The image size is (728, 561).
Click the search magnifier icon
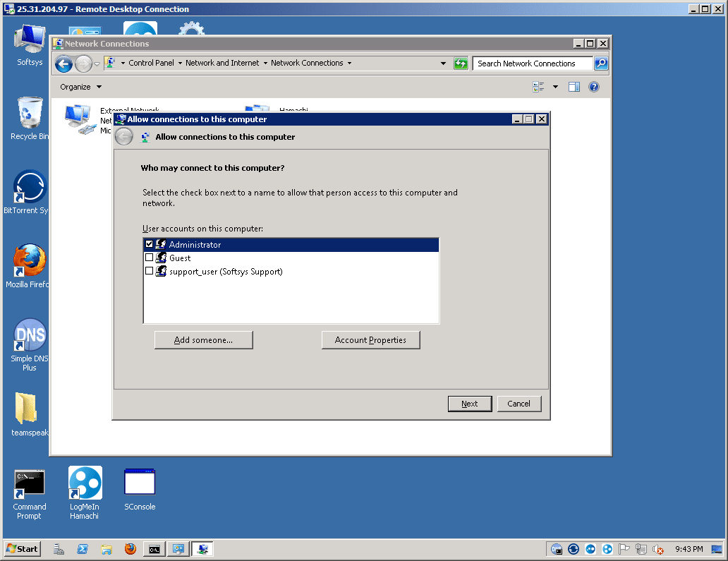(601, 64)
